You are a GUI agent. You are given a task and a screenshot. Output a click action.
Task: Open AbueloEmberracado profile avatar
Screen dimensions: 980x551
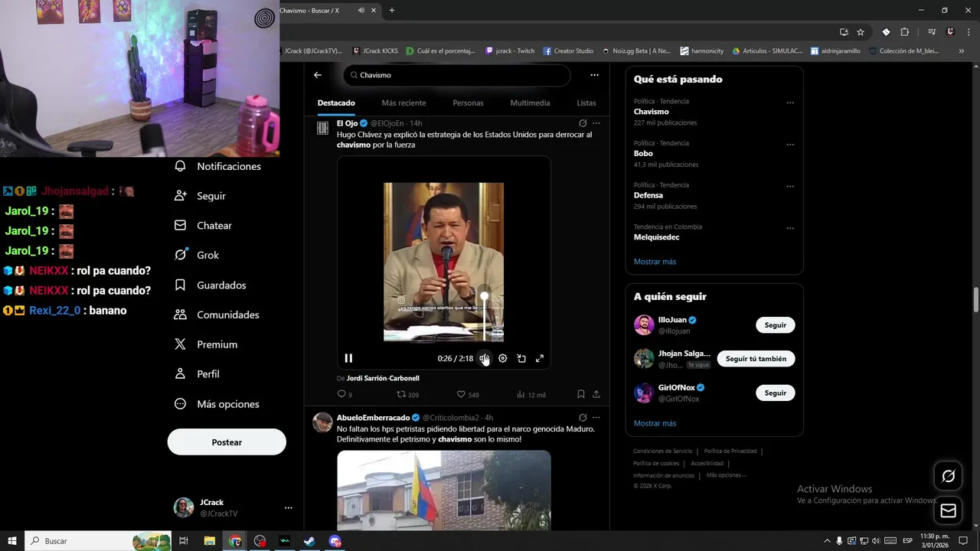click(x=323, y=422)
